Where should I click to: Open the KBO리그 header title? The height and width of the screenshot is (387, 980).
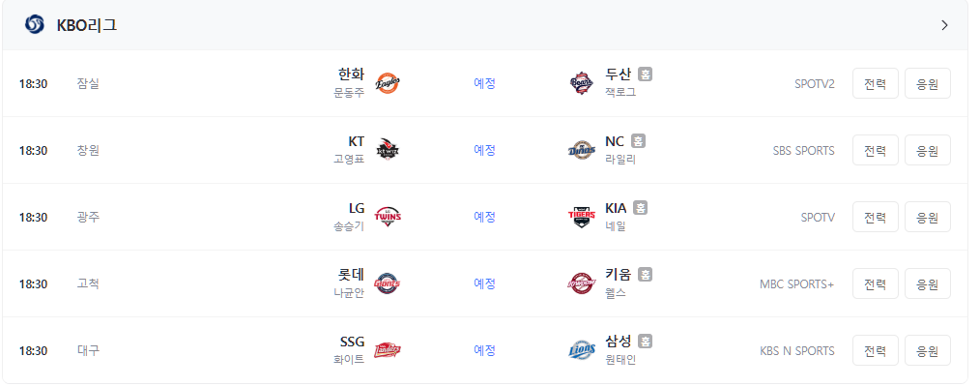click(x=86, y=25)
